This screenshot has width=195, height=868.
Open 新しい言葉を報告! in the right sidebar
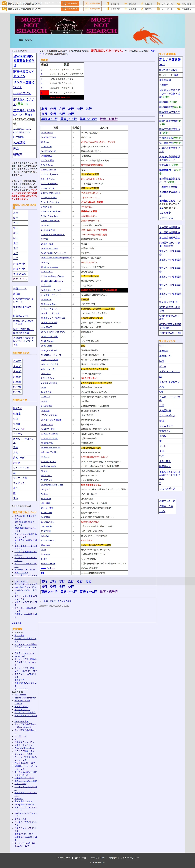(170, 62)
